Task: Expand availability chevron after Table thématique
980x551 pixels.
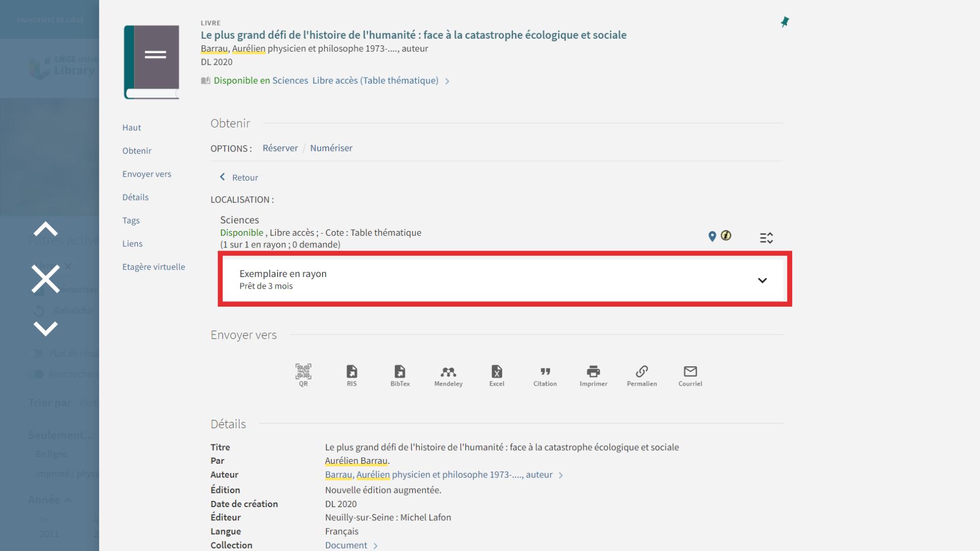Action: click(x=447, y=81)
